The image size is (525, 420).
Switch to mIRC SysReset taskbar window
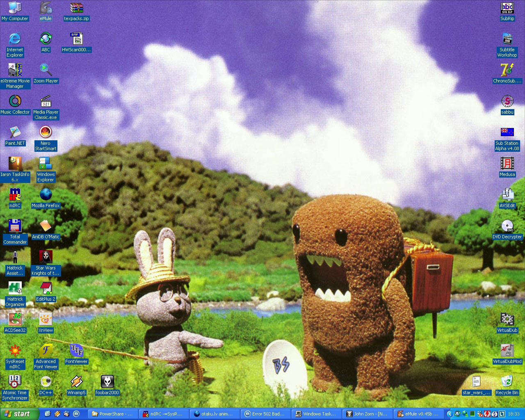pyautogui.click(x=164, y=414)
